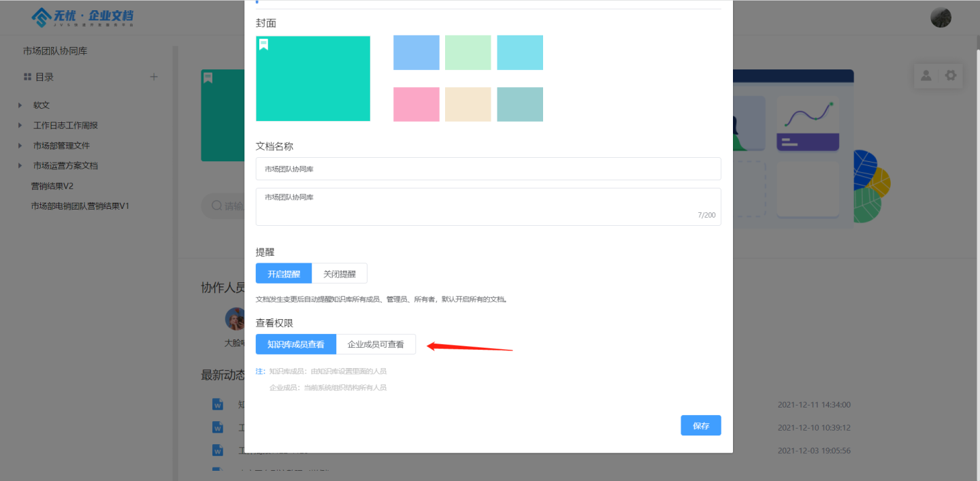
Task: Click the description textarea with 7/200 counter
Action: click(489, 207)
